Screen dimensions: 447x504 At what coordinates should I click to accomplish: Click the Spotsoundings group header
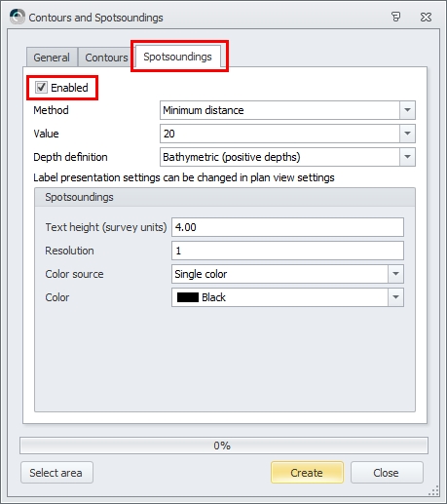(x=225, y=197)
